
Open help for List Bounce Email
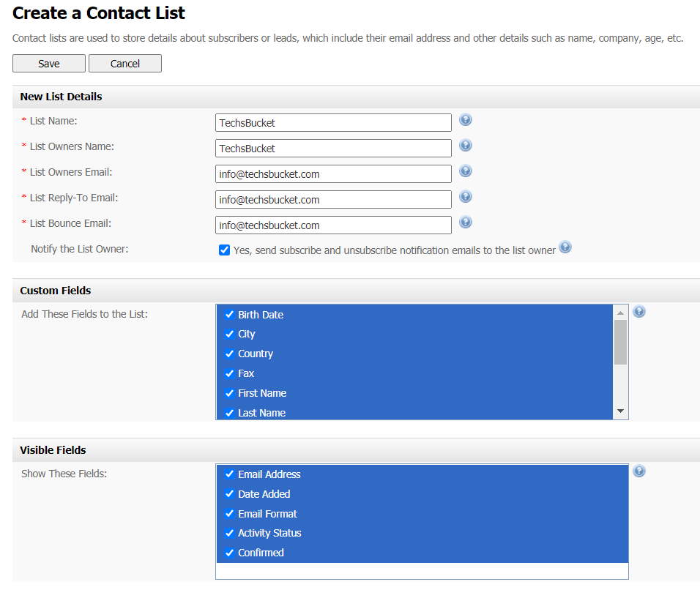click(x=466, y=222)
